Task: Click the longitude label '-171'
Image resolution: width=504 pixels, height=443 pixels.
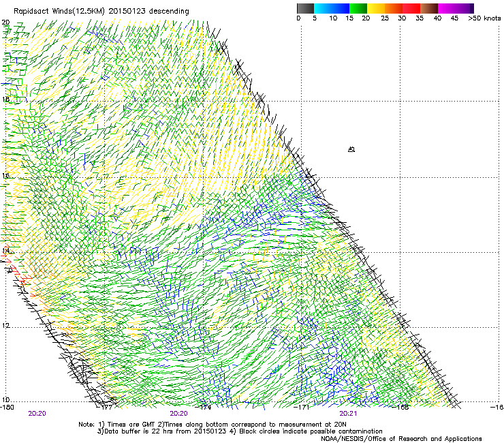Action: tap(303, 408)
